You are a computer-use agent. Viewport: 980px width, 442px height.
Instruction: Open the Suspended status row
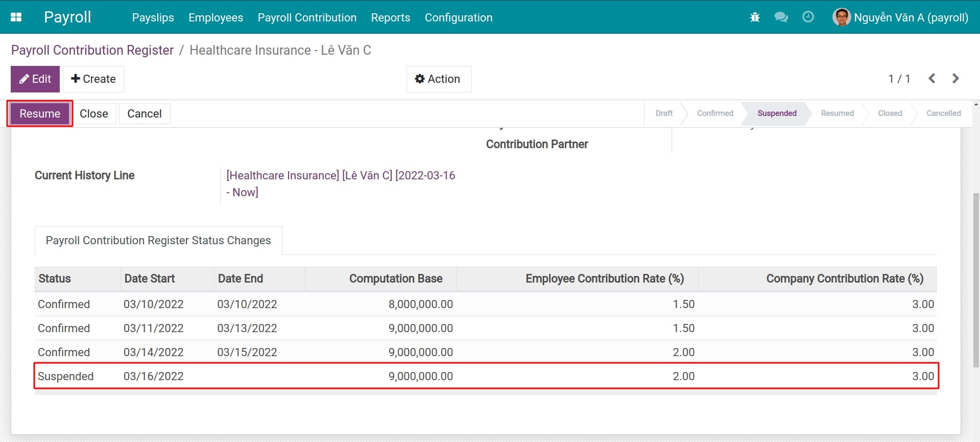click(x=65, y=377)
